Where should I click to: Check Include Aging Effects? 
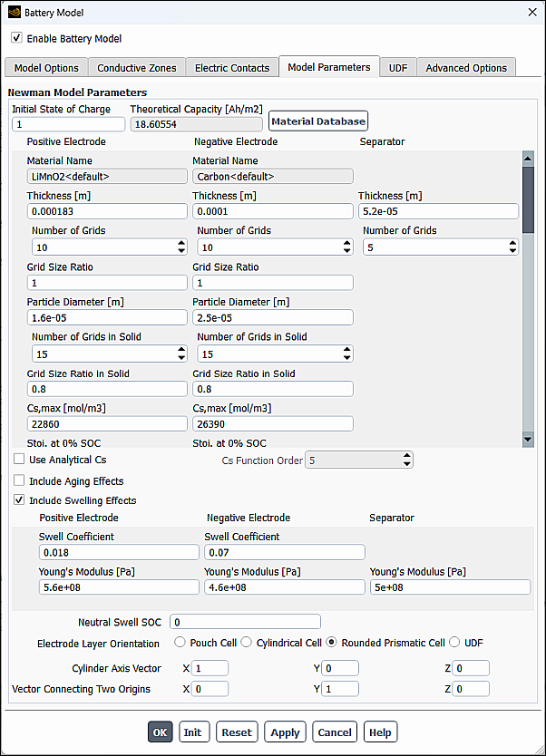pos(19,480)
